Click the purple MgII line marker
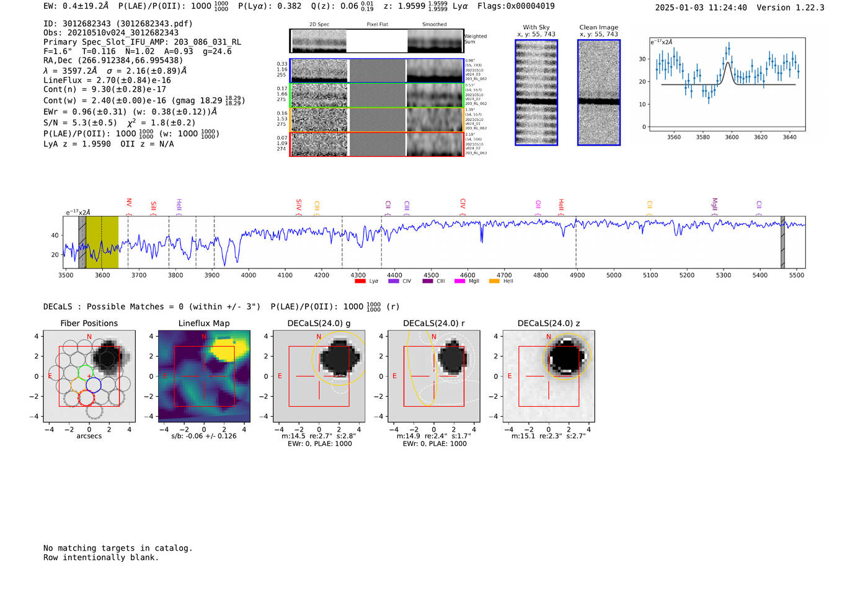This screenshot has width=868, height=591. point(714,204)
